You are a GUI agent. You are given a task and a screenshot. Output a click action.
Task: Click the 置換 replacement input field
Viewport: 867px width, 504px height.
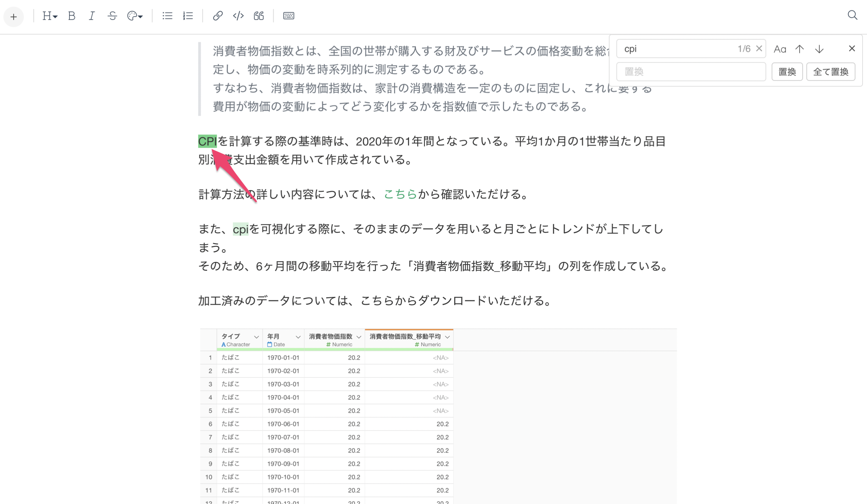(691, 72)
